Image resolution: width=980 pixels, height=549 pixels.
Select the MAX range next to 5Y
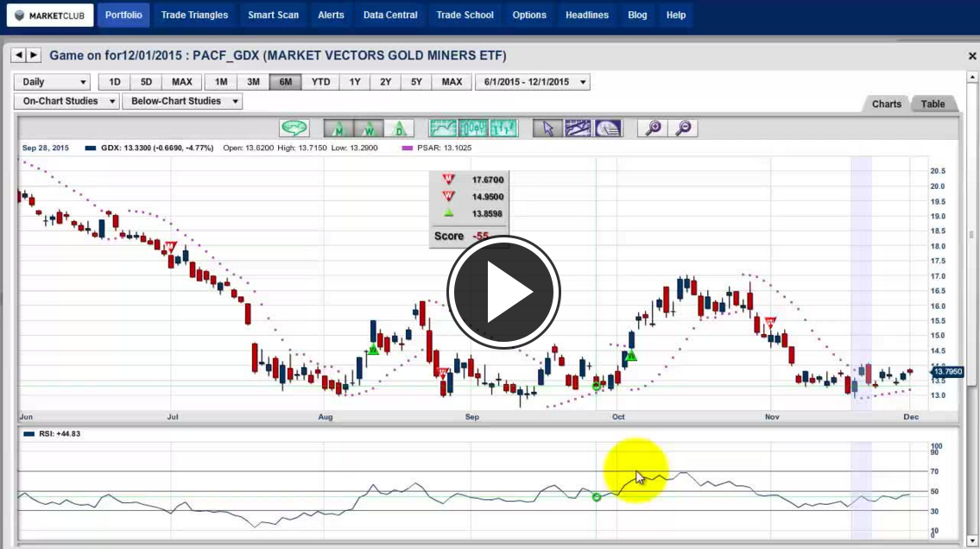click(452, 82)
